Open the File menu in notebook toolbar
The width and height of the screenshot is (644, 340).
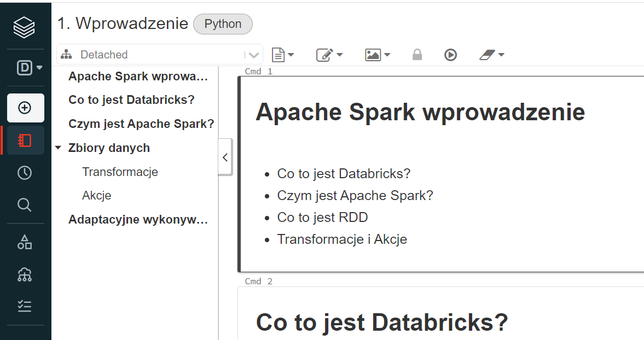coord(283,55)
